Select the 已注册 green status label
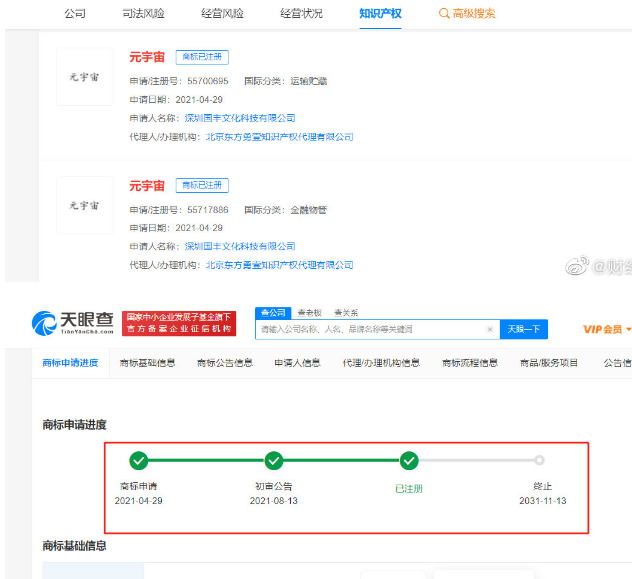Screen dimensions: 632x579 point(409,489)
